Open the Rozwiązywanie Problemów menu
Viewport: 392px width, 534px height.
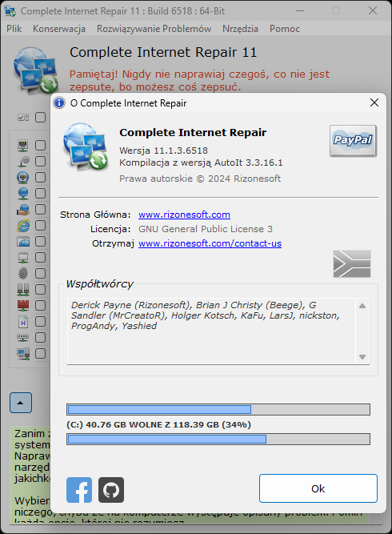154,29
